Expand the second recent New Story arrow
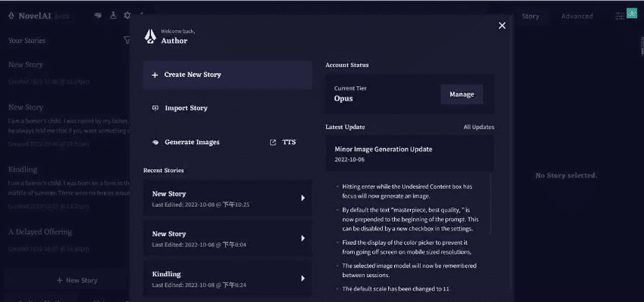Viewport: 644px width, 302px height. [303, 238]
